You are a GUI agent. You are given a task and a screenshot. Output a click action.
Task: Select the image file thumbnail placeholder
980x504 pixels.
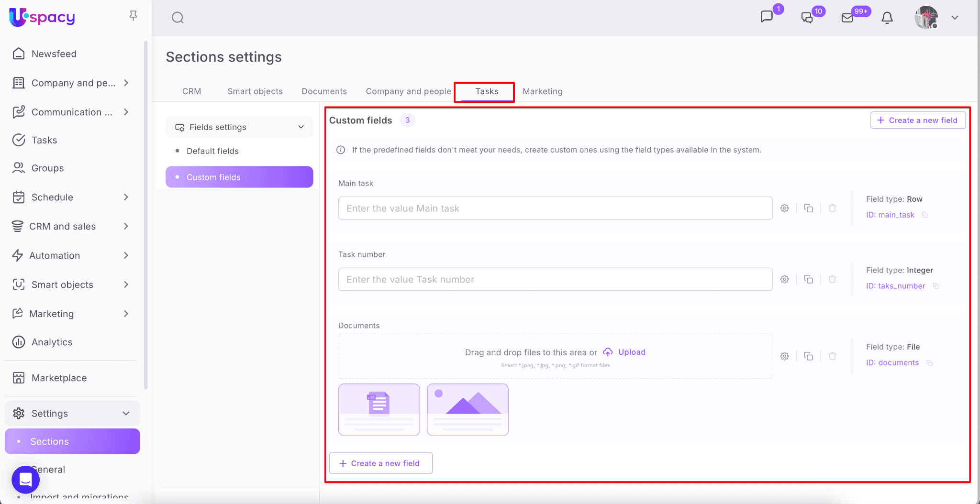coord(468,409)
